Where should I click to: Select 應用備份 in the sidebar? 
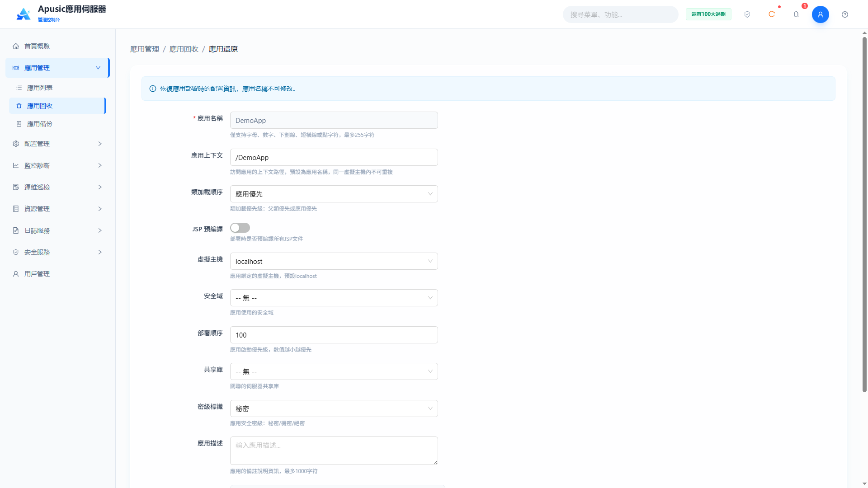pos(57,124)
